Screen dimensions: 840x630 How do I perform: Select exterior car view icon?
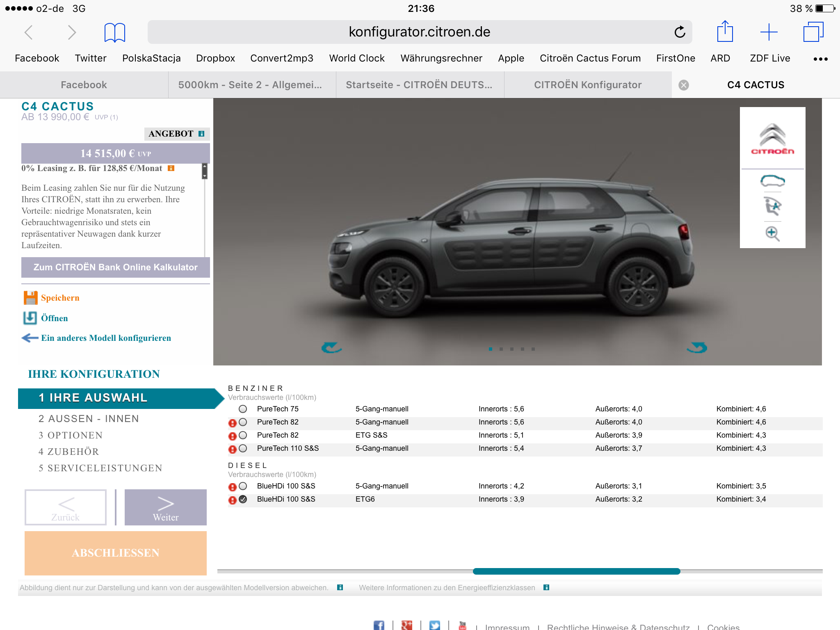(772, 181)
